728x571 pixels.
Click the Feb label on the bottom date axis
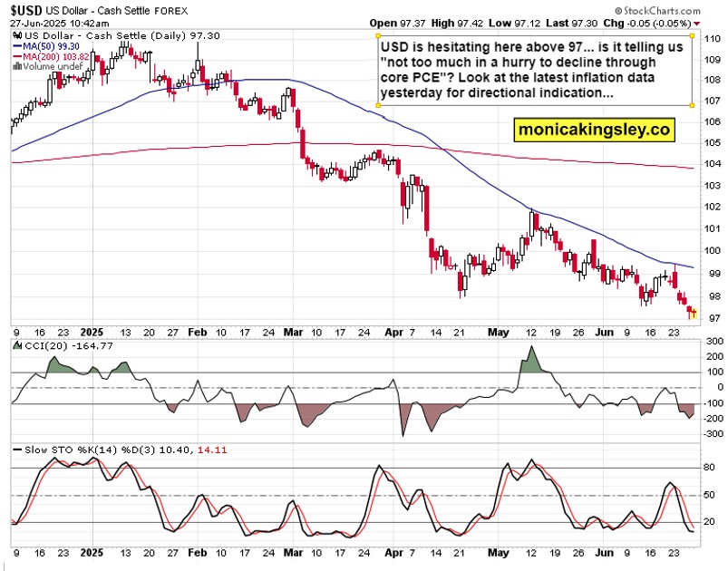tap(198, 553)
